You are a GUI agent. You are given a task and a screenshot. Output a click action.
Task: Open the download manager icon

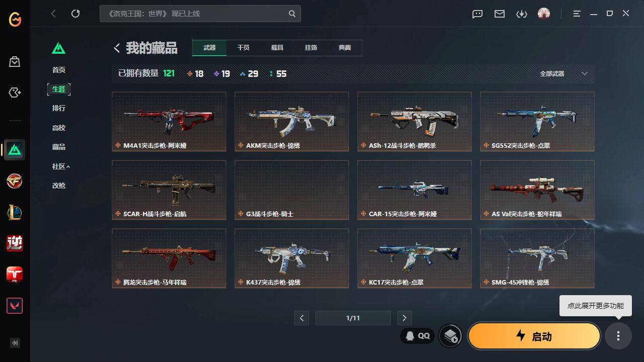(522, 14)
